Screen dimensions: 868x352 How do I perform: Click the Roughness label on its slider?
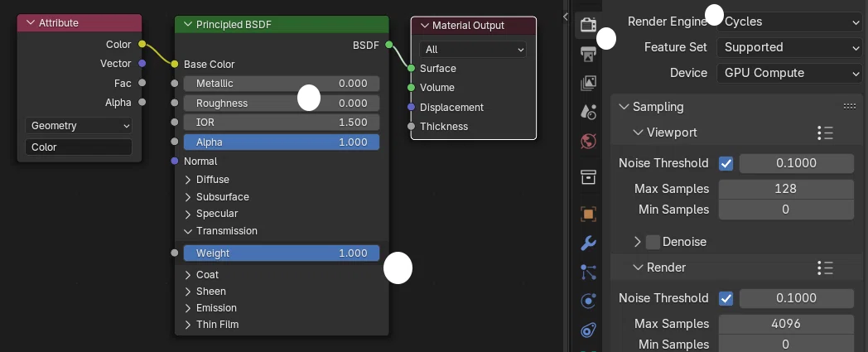222,104
